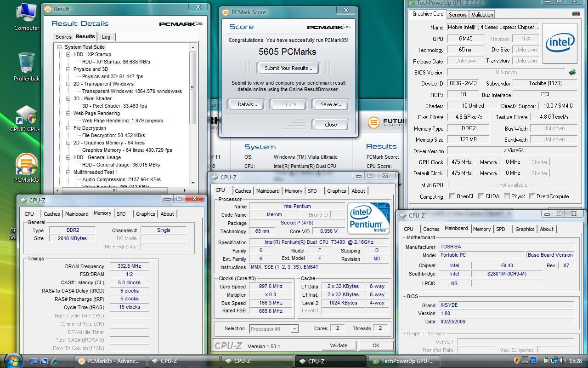588x368 pixels.
Task: Select 'Web Page Rendering: 1.979 pages/s' row
Action: (x=123, y=121)
